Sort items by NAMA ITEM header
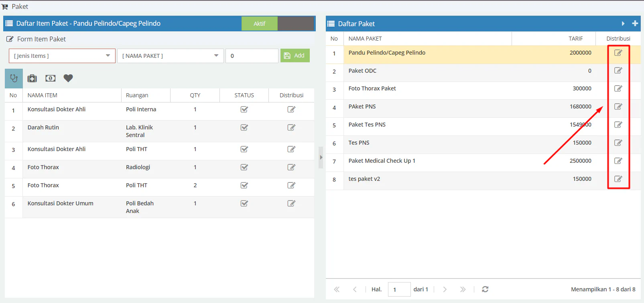Viewport: 644px width, 303px height. tap(72, 95)
